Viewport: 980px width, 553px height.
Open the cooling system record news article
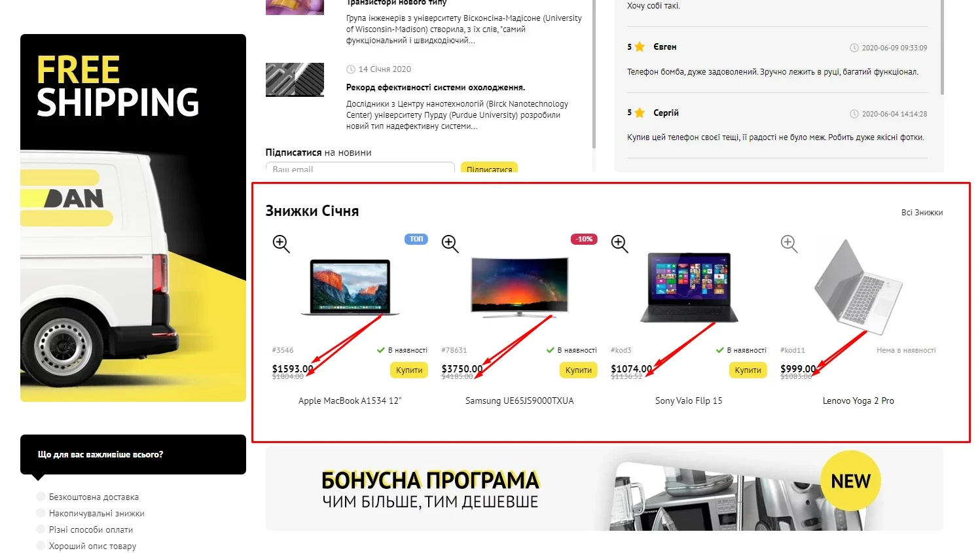[x=435, y=87]
